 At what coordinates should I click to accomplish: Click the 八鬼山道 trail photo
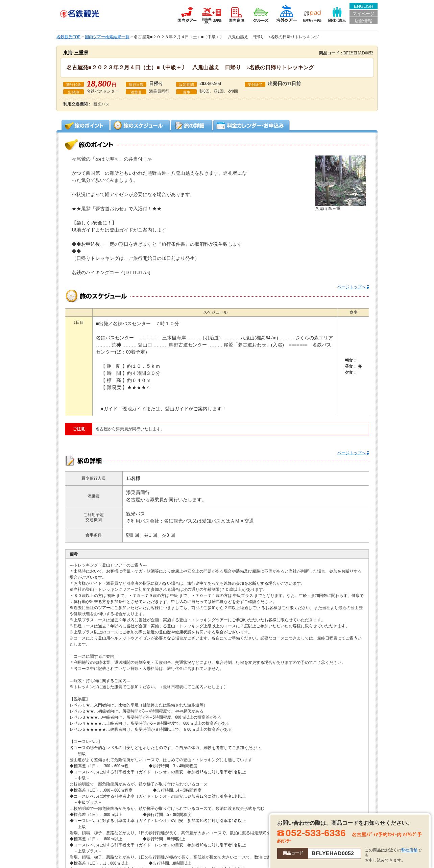click(340, 181)
